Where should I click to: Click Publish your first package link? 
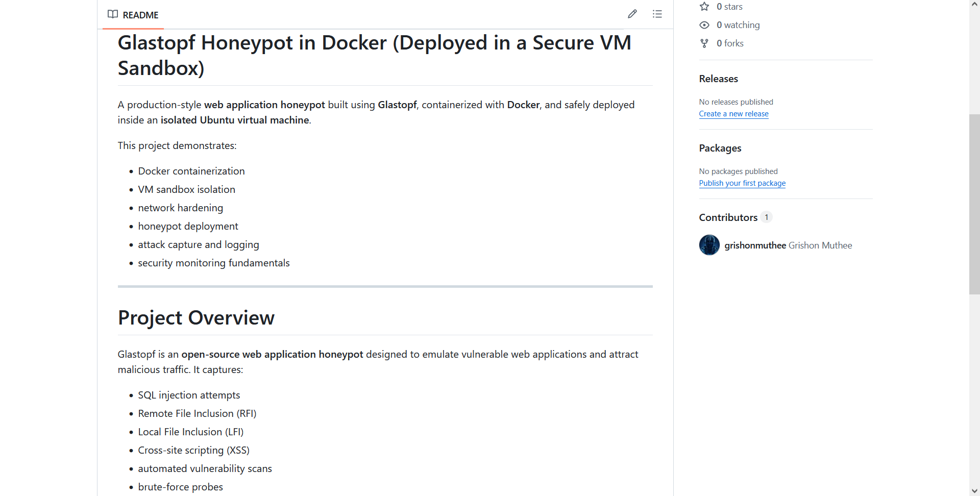742,183
